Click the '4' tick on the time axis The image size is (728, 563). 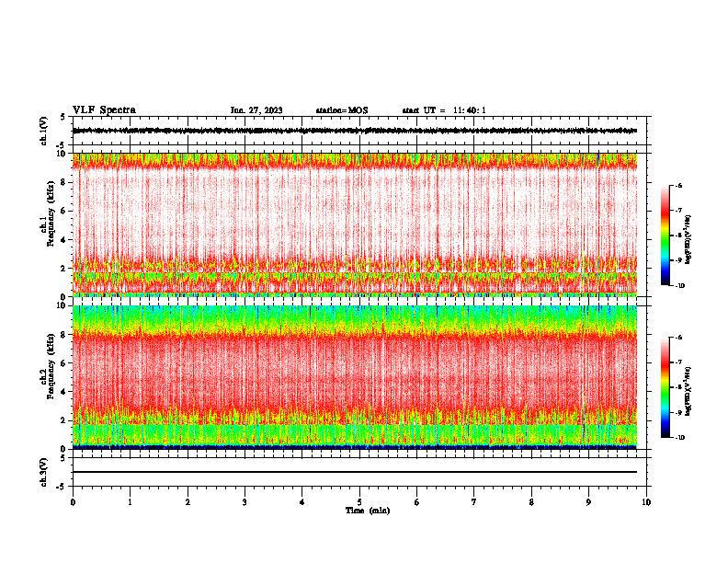(302, 502)
